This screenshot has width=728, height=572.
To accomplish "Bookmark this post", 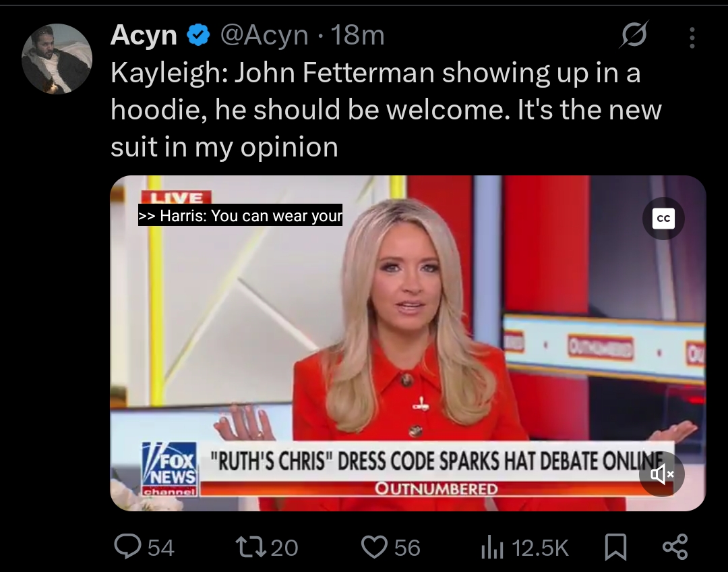I will (x=615, y=547).
